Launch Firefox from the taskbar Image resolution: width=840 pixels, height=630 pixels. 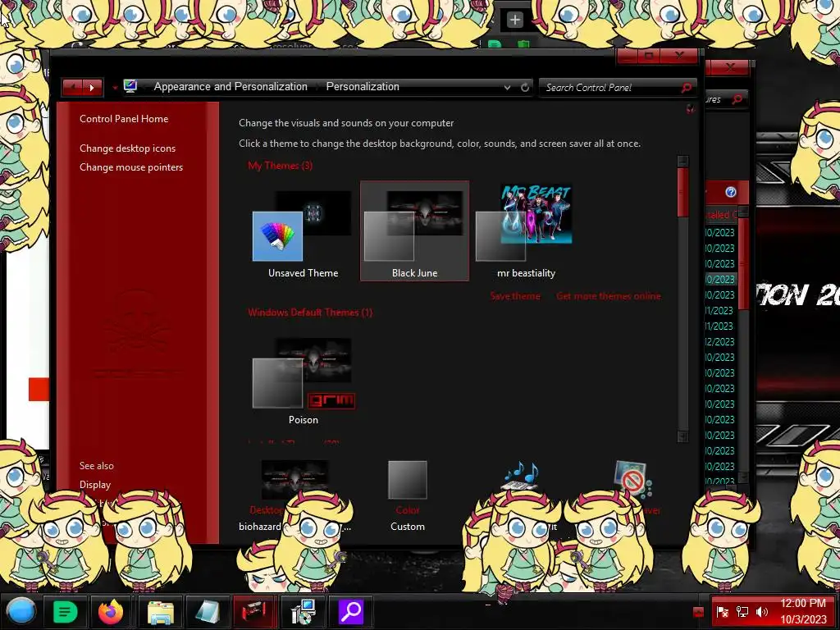[111, 611]
